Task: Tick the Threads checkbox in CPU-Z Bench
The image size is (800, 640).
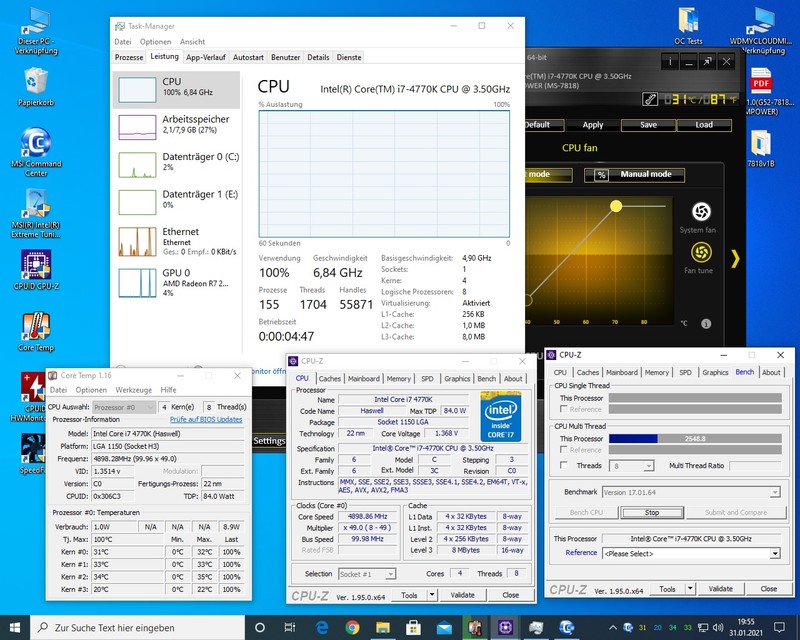Action: coord(564,465)
